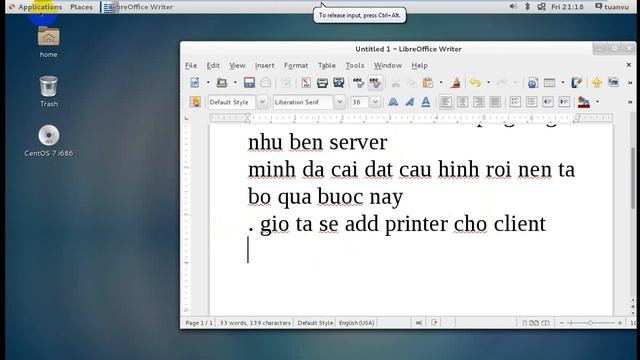Image resolution: width=640 pixels, height=360 pixels.
Task: Click Increase Indent icon
Action: [x=564, y=102]
